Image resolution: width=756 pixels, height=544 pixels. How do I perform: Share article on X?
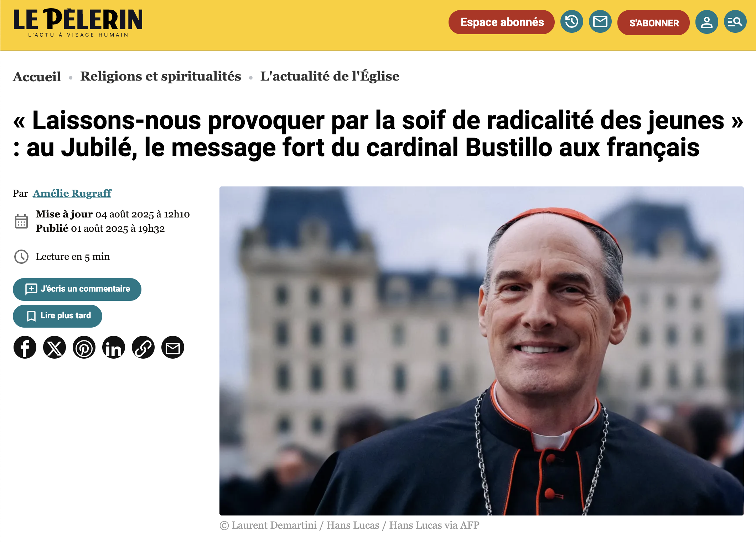(55, 347)
